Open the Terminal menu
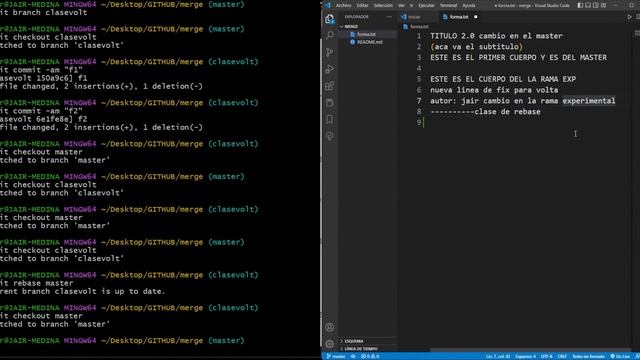This screenshot has height=360, width=640. (x=448, y=5)
